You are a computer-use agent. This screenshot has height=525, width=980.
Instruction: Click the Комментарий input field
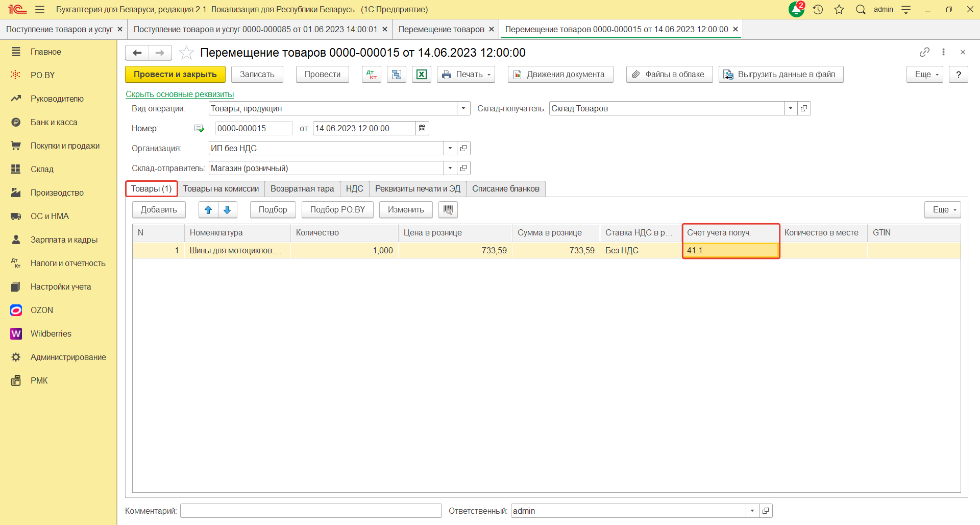311,511
